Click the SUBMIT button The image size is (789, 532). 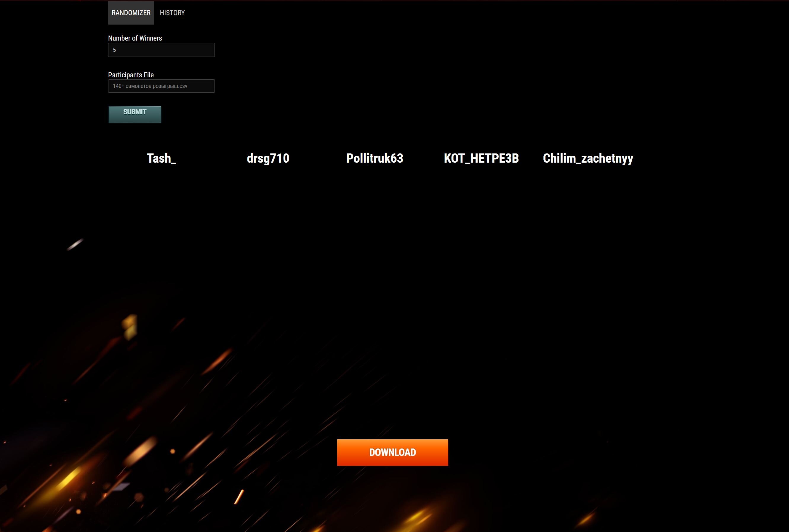click(135, 114)
